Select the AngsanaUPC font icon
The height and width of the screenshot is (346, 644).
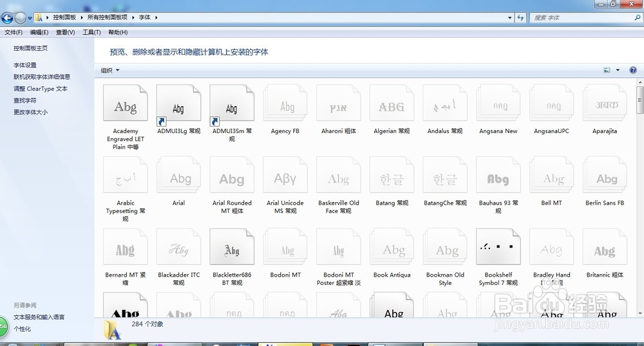click(552, 104)
